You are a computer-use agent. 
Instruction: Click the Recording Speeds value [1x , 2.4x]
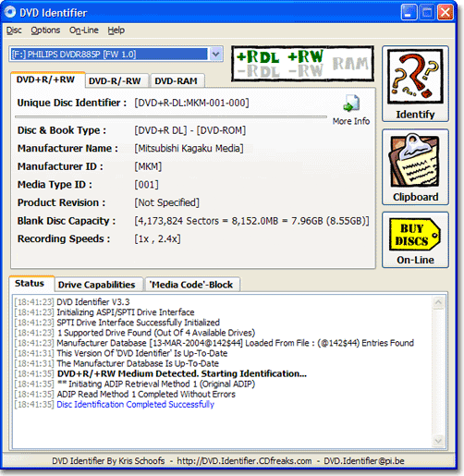pos(157,238)
